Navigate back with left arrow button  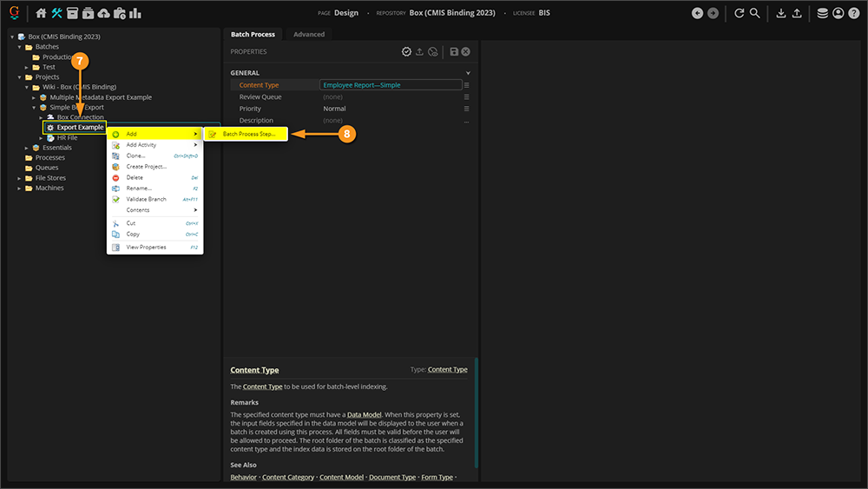(x=698, y=13)
